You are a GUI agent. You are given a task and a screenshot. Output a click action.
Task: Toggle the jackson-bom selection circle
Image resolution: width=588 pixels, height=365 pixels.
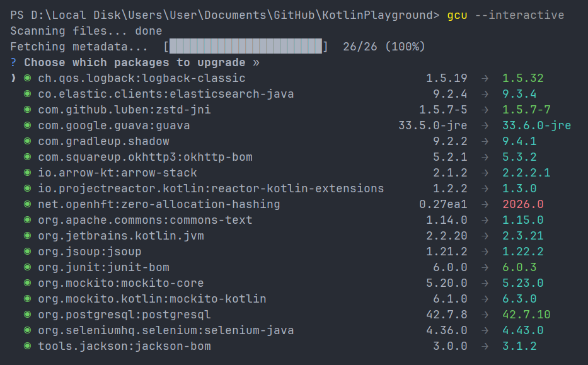coord(27,346)
